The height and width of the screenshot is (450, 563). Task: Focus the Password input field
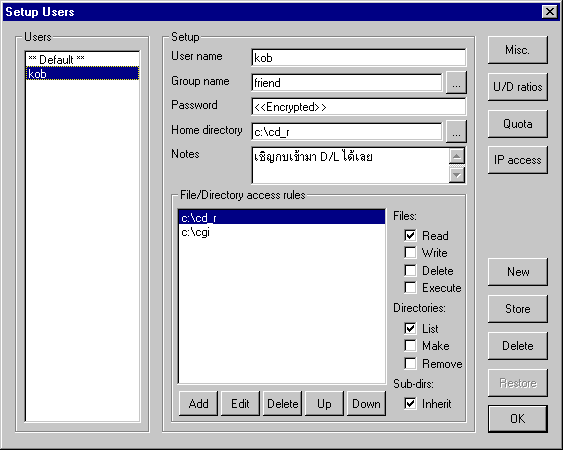pyautogui.click(x=359, y=107)
